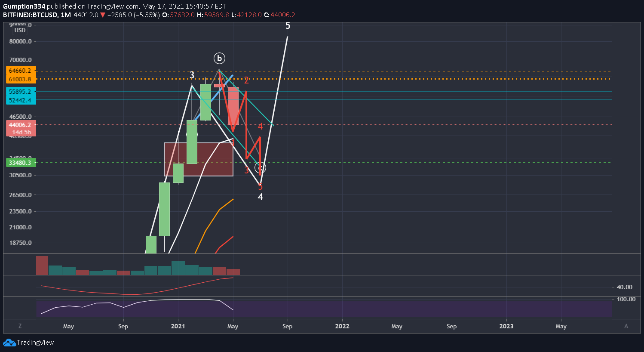Click the 14d 5h countdown label
This screenshot has width=644, height=352.
pos(21,132)
